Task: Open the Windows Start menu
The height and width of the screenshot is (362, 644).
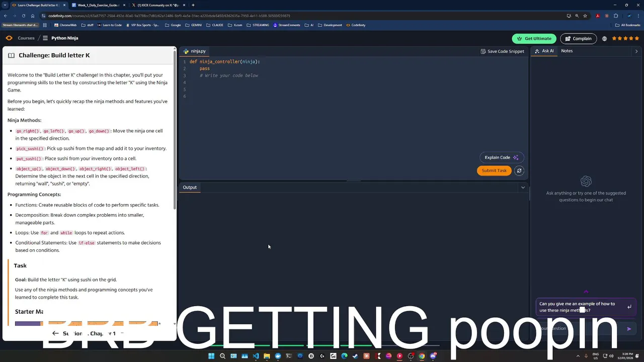Action: [x=211, y=356]
